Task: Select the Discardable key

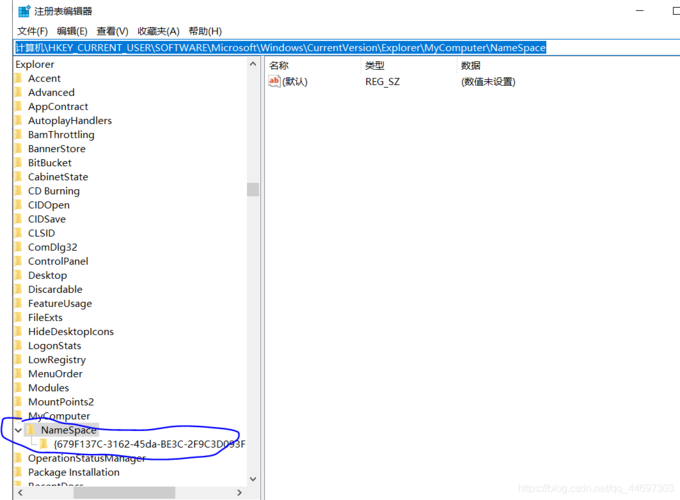Action: [x=55, y=289]
